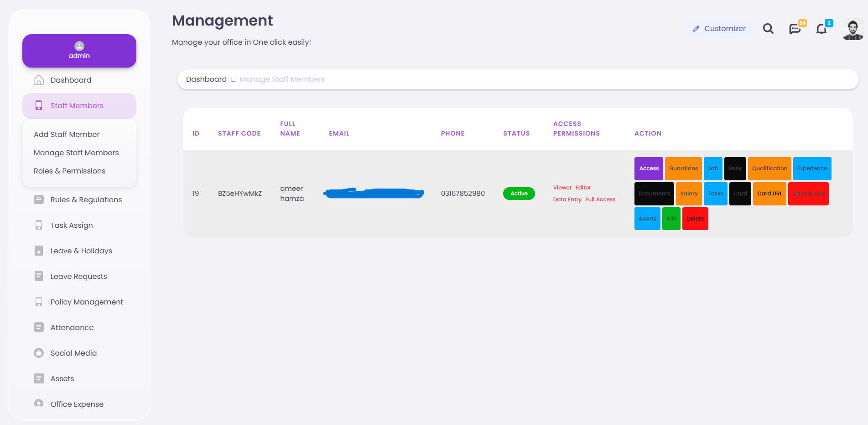Click the Dashboard home icon
Viewport: 868px width, 425px height.
click(x=39, y=80)
